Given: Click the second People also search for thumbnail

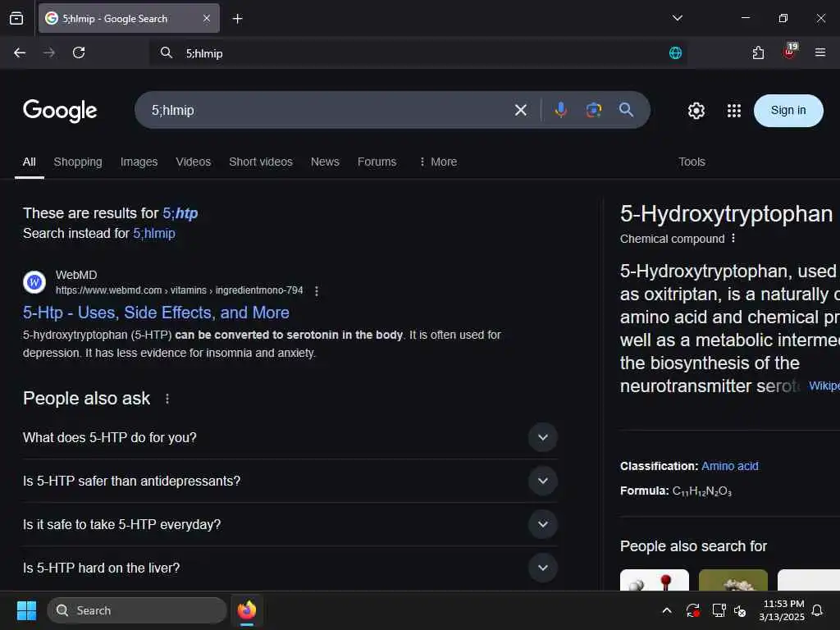Looking at the screenshot, I should (733, 580).
